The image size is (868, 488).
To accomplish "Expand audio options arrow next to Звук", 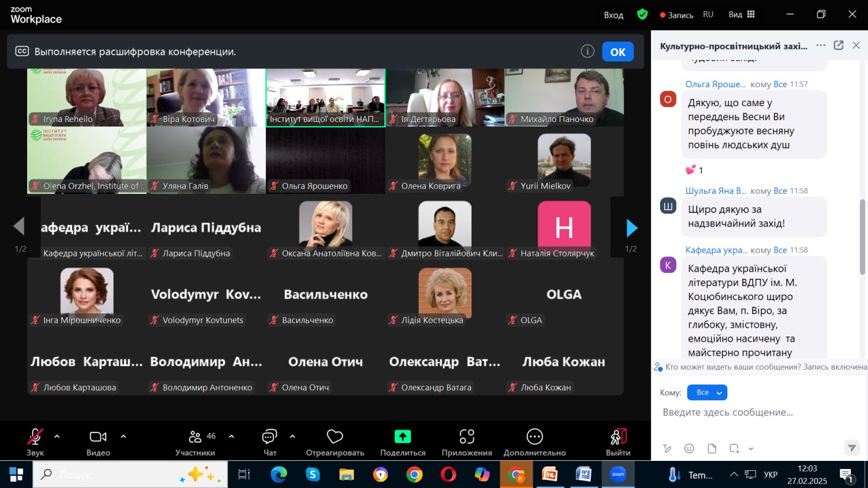I will pos(57,437).
